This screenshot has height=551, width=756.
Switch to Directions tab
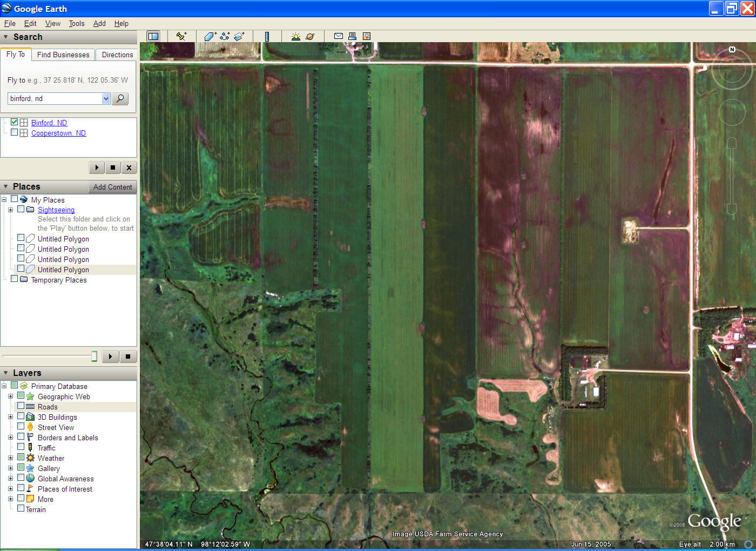pyautogui.click(x=117, y=55)
